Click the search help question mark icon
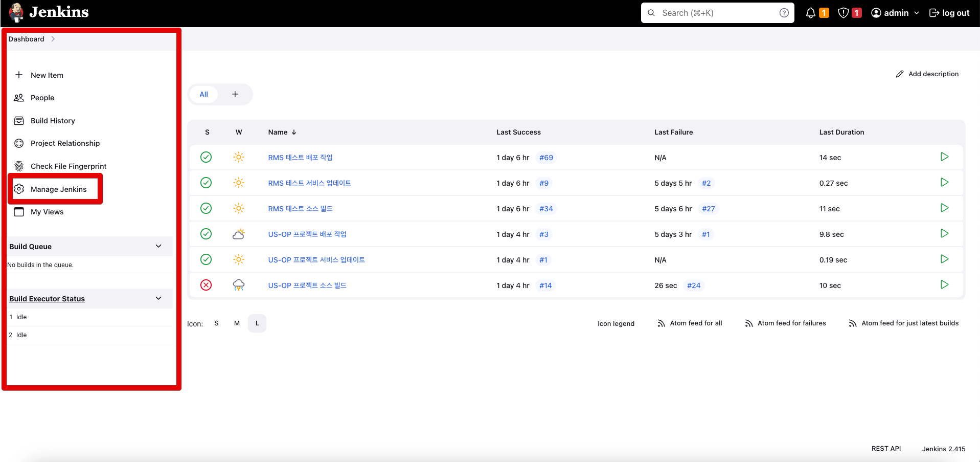This screenshot has height=462, width=980. [x=784, y=13]
